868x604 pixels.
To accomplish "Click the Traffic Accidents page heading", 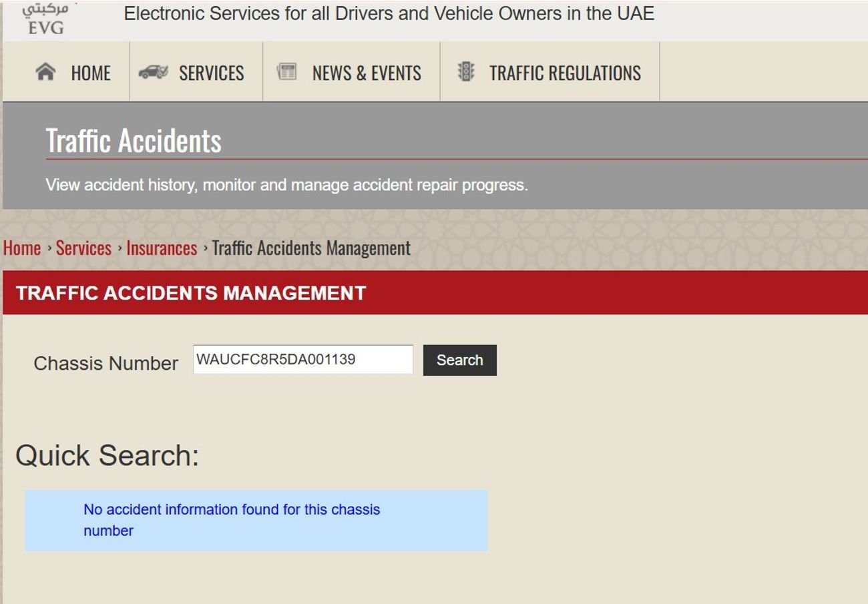I will (x=134, y=141).
